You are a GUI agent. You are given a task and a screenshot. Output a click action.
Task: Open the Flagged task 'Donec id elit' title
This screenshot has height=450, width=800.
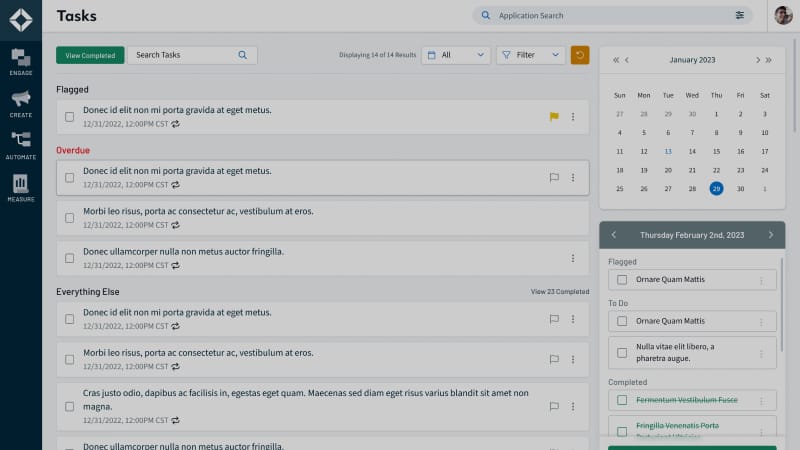(x=178, y=110)
